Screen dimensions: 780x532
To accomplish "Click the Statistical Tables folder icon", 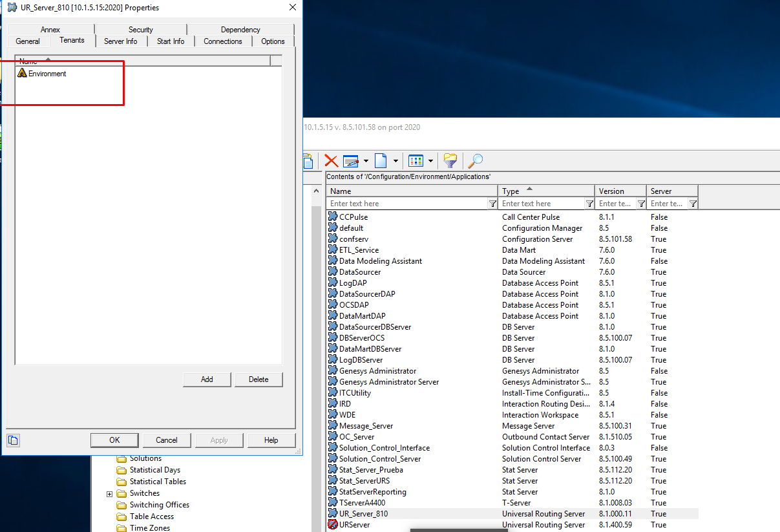I will click(x=121, y=482).
